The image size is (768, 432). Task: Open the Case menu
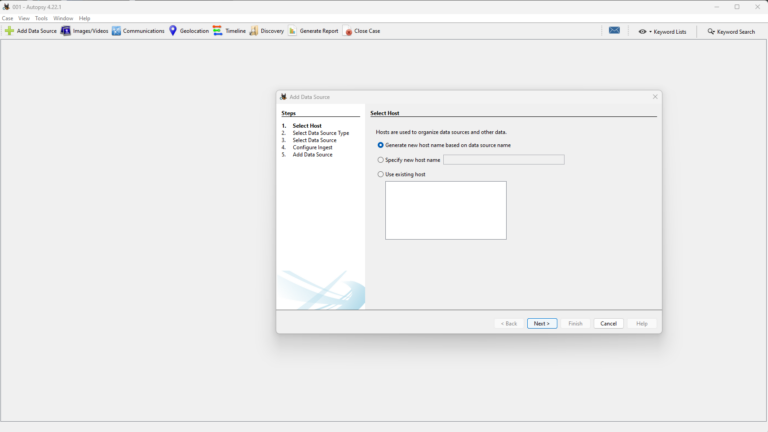click(8, 18)
